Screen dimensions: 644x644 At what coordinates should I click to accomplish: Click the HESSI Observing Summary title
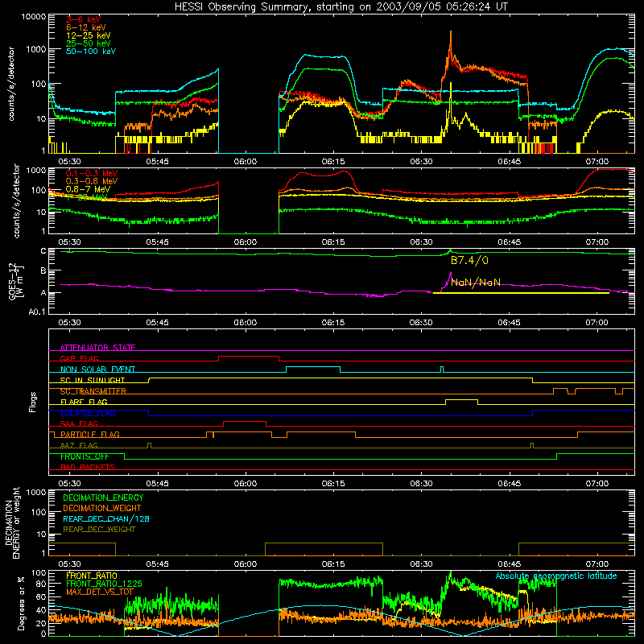tap(341, 7)
